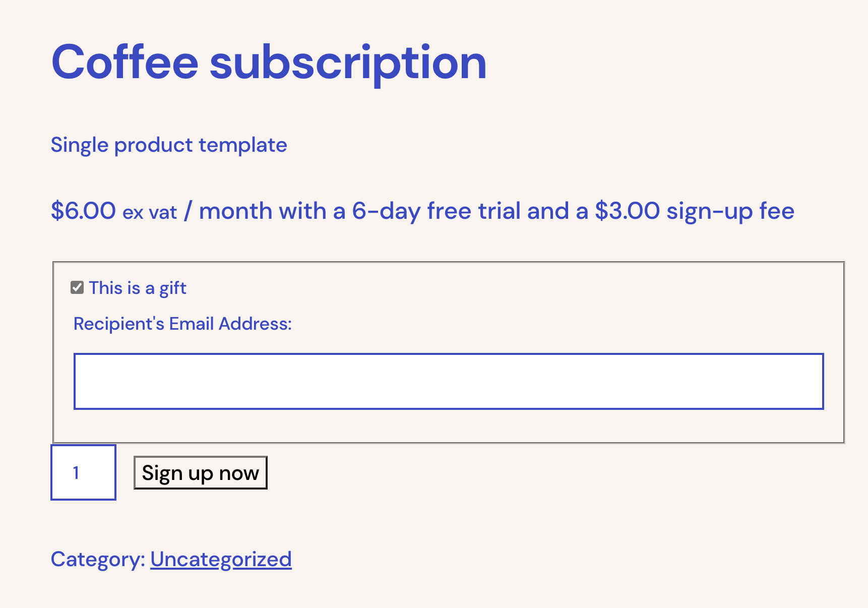This screenshot has width=868, height=608.
Task: Click the 'Single product template' heading
Action: click(169, 145)
